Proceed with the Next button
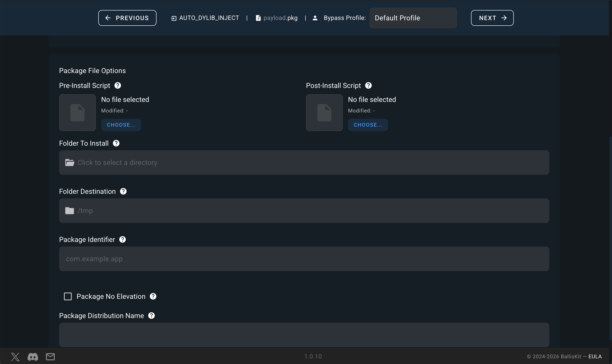 tap(492, 18)
